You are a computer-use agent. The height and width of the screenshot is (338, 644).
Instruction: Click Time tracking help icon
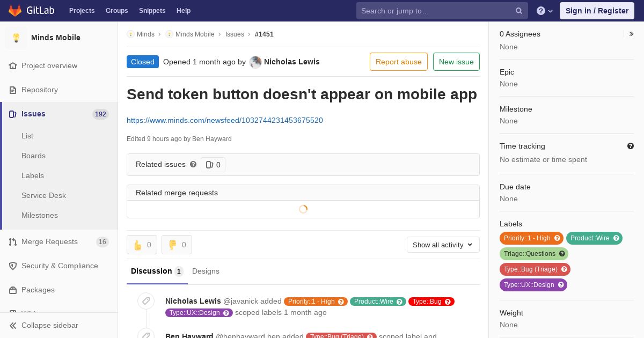(631, 146)
